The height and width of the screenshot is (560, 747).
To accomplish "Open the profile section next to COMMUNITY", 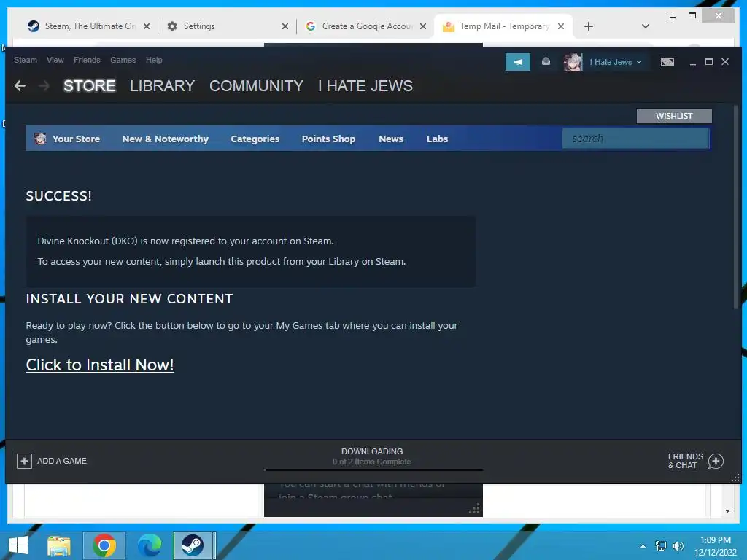I will pyautogui.click(x=365, y=86).
